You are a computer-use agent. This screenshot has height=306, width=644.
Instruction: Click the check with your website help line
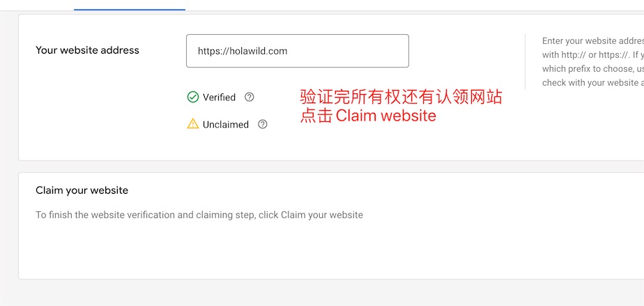coord(593,82)
